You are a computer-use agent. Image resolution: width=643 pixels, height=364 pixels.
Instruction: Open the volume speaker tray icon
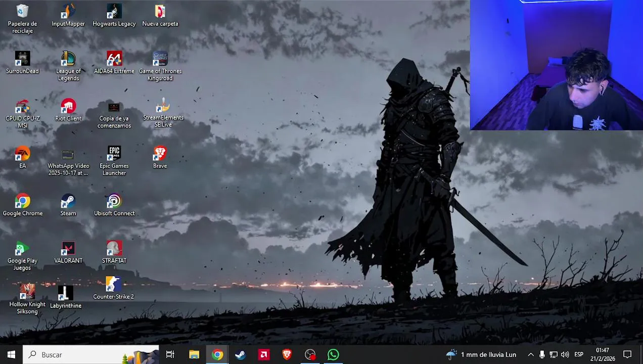[x=565, y=355]
